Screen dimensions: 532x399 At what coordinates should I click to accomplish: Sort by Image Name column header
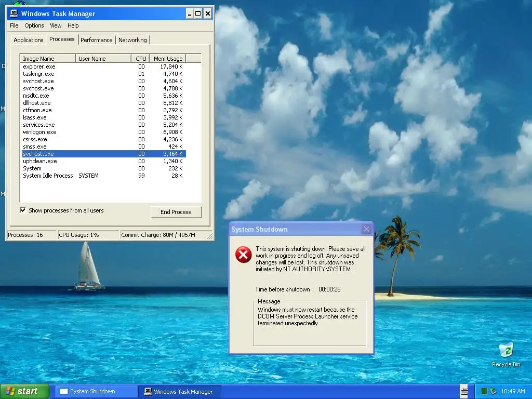(x=47, y=59)
